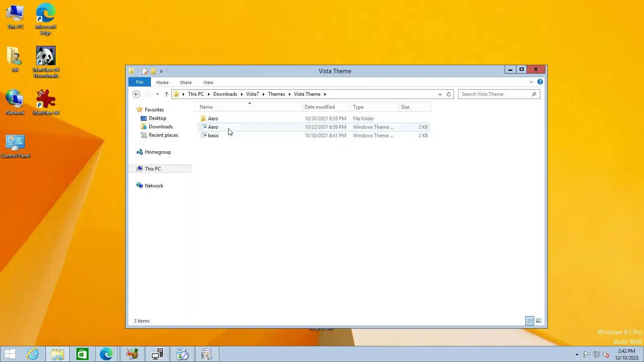Show hidden icons in the system tray
644x362 pixels.
577,354
